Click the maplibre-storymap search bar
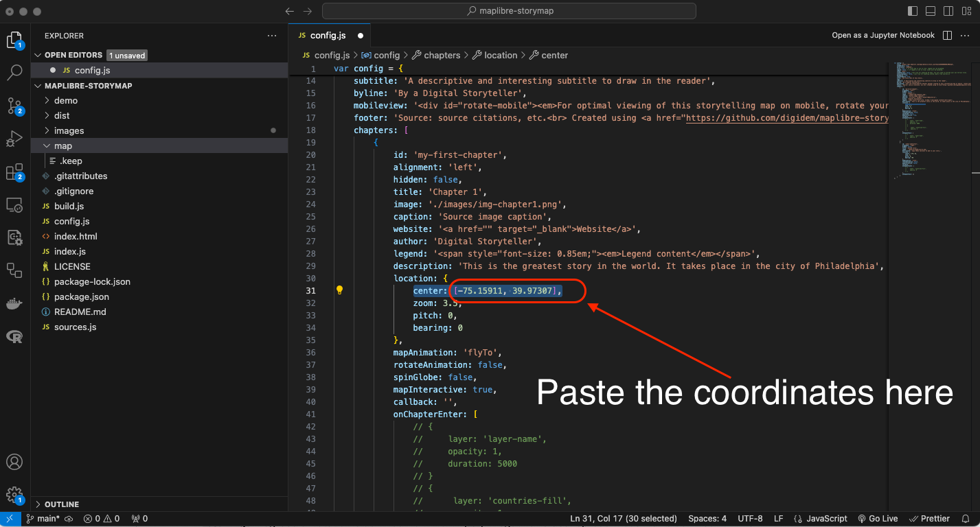The image size is (980, 527). tap(509, 12)
